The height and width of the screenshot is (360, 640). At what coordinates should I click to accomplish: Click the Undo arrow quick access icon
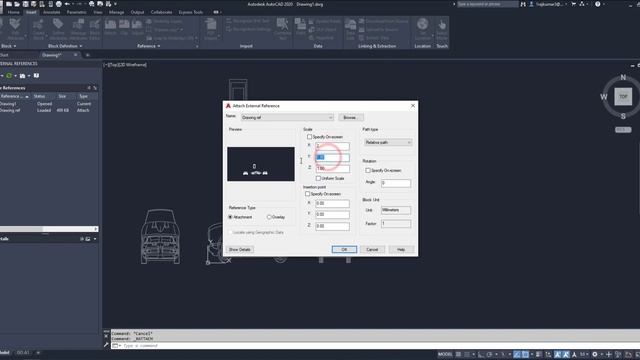pyautogui.click(x=67, y=4)
